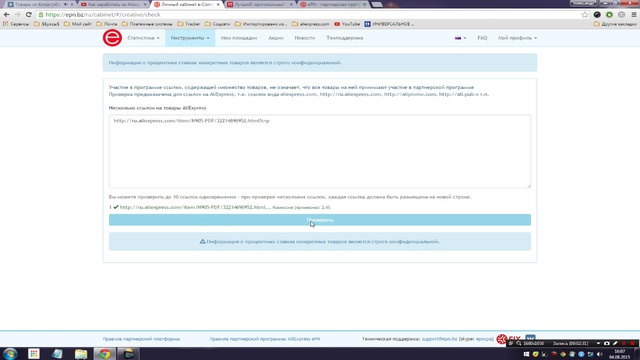
Task: Open the Почта bookmark folder
Action: 107,24
